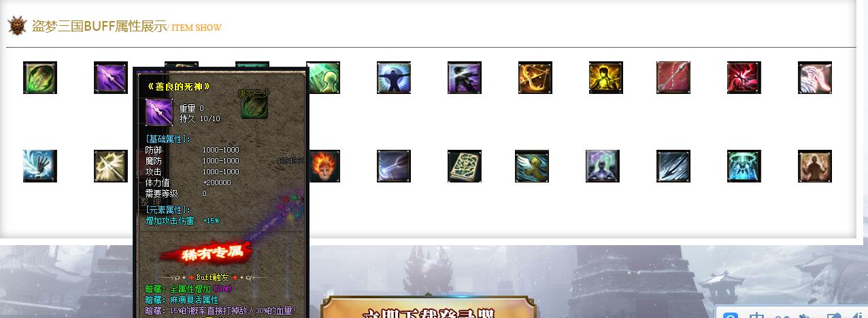Click the blue winged figure buff icon
This screenshot has height=318, width=868.
tap(394, 78)
